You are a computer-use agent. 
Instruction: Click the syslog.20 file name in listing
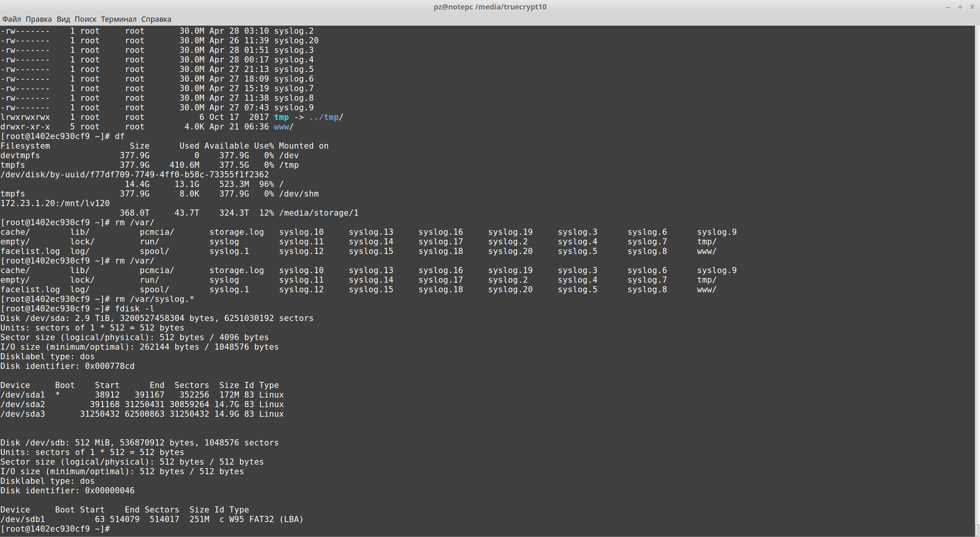(x=296, y=41)
